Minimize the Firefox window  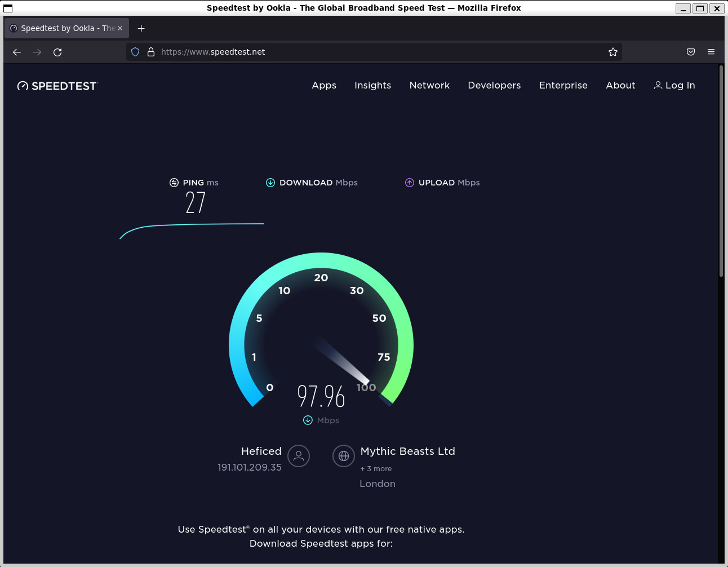click(x=683, y=8)
